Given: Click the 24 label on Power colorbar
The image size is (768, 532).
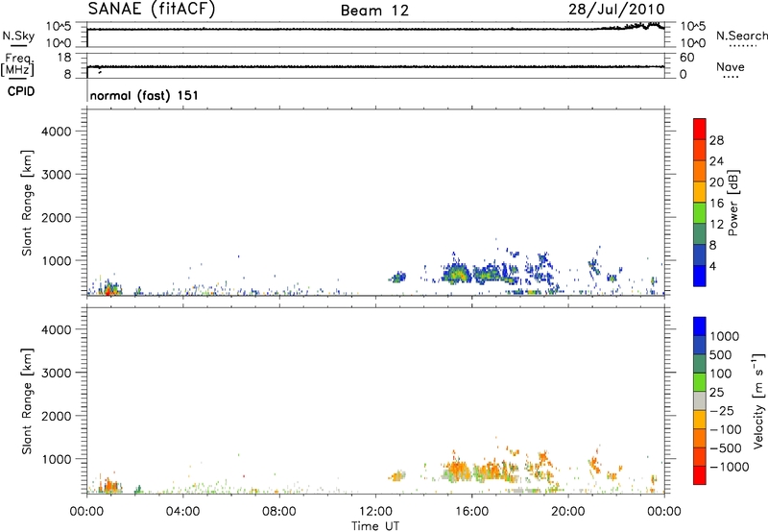Looking at the screenshot, I should [x=716, y=161].
